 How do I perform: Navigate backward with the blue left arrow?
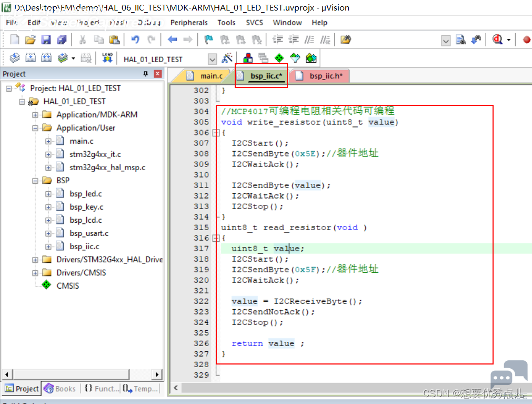173,40
